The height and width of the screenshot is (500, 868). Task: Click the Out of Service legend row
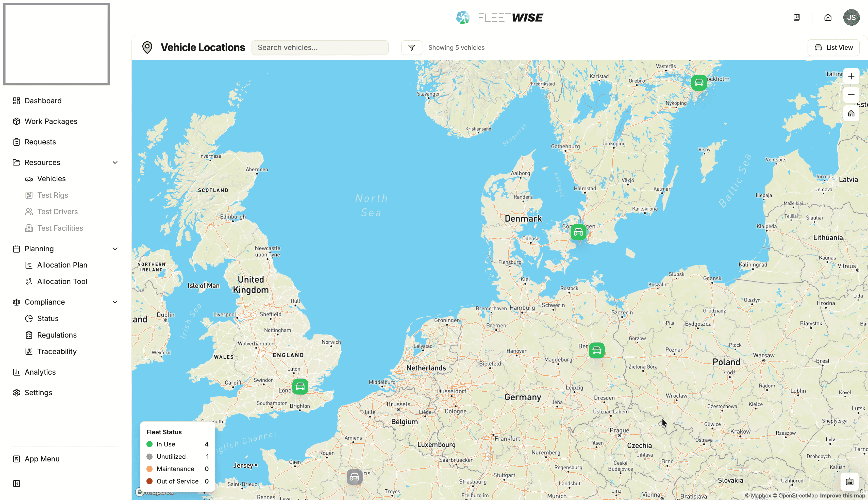[x=177, y=481]
